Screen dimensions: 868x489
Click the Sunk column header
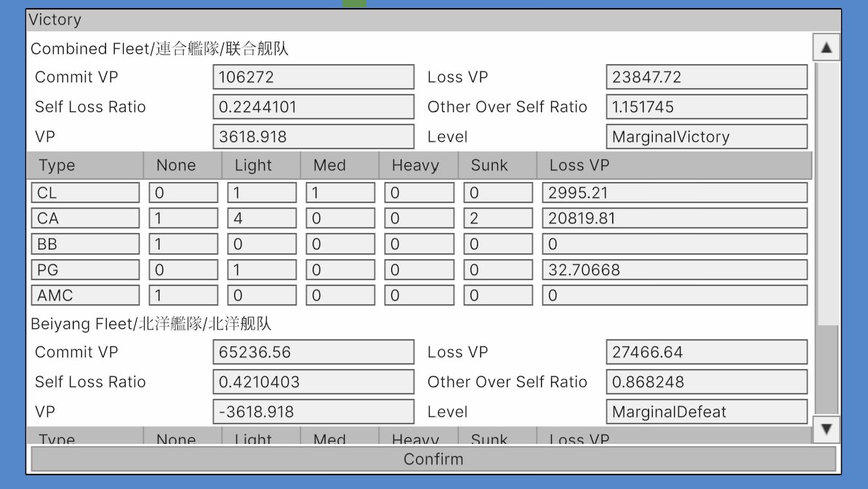click(497, 165)
